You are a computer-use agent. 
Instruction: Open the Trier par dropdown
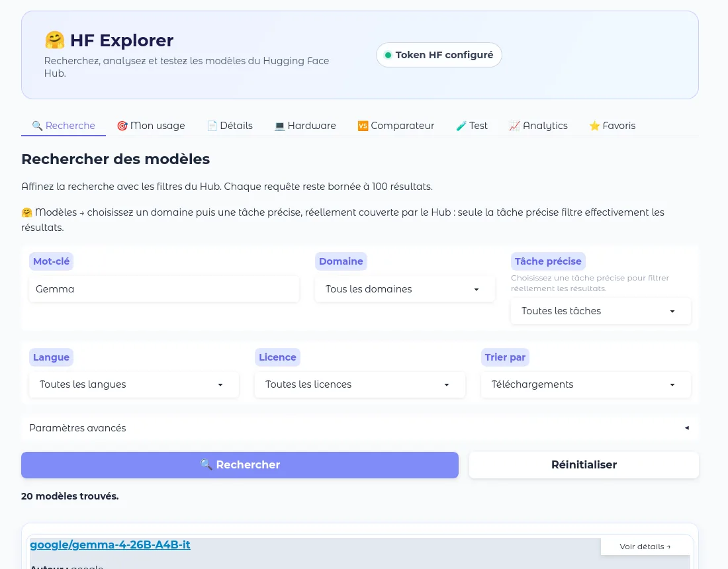(x=586, y=385)
